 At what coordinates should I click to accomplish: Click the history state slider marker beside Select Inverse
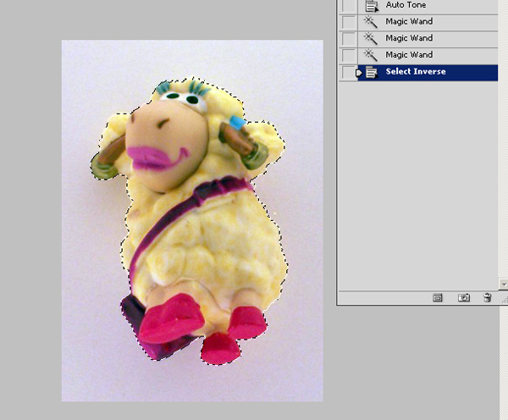(x=358, y=73)
